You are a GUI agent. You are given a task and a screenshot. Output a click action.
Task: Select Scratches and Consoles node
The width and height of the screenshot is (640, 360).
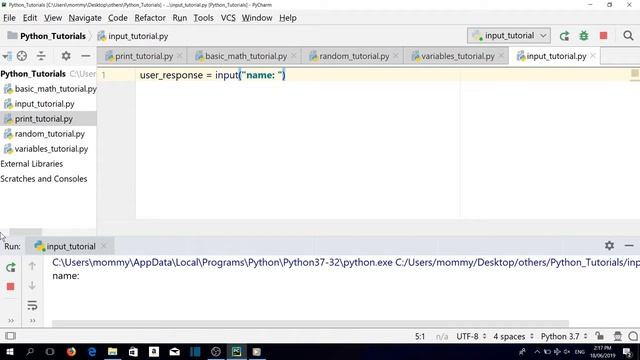point(44,179)
